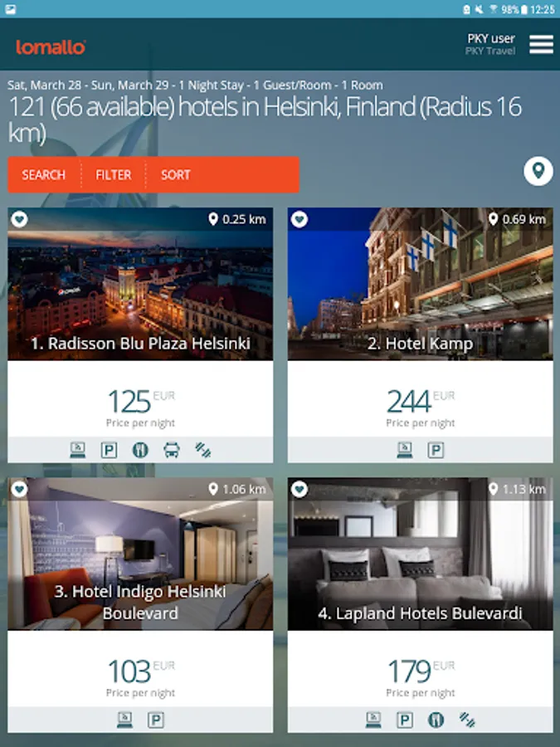Open the SORT options

coord(176,175)
